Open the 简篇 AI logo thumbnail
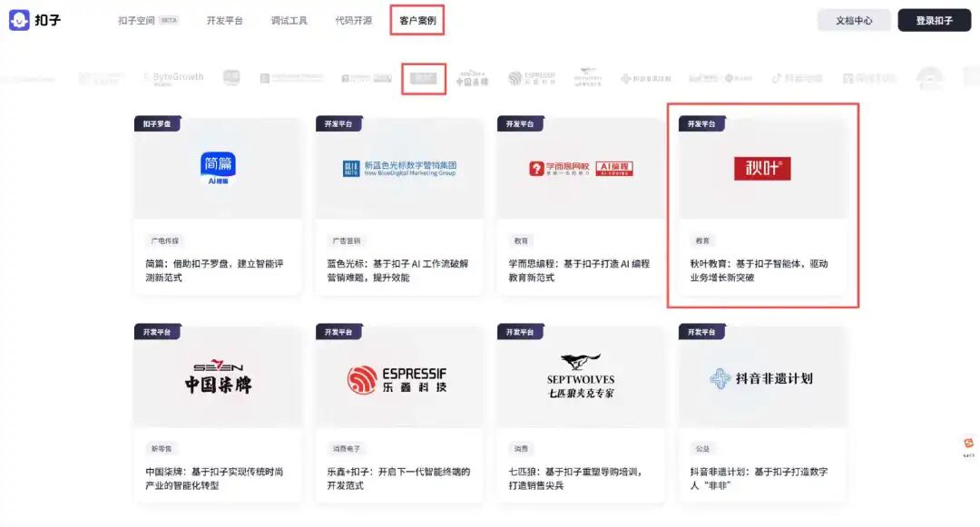 (x=217, y=170)
